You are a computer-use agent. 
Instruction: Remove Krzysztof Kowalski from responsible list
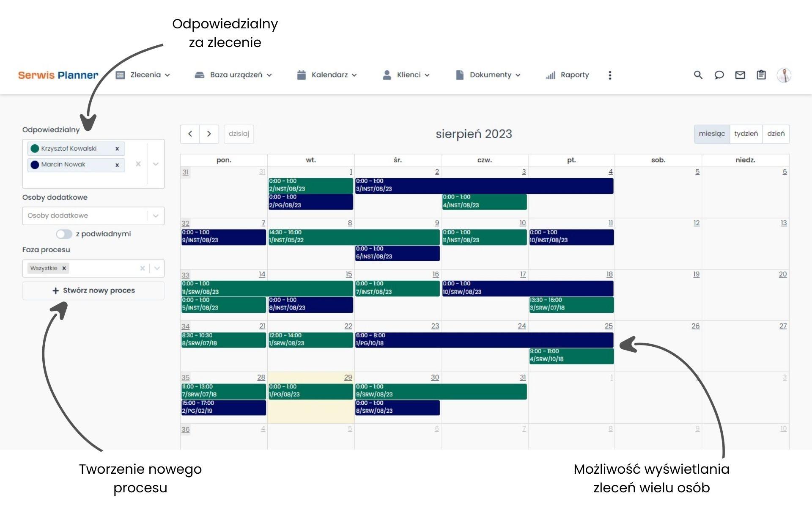[117, 149]
